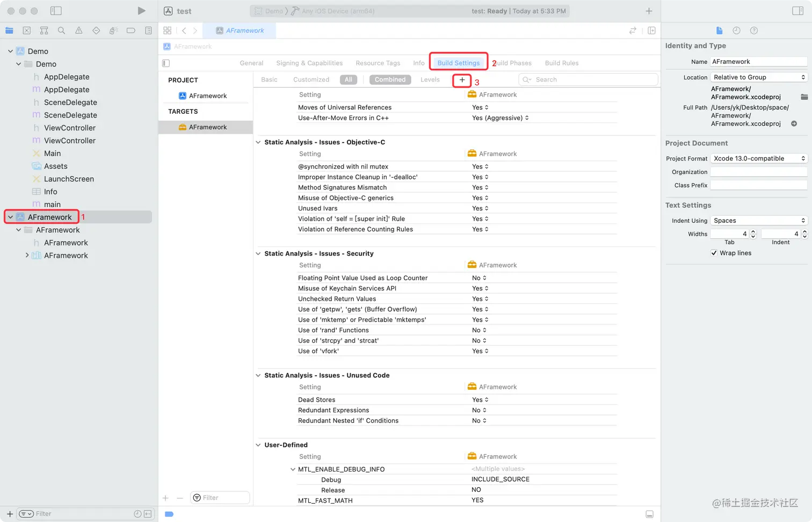This screenshot has width=812, height=522.
Task: Select the AFramework target in list
Action: point(207,127)
